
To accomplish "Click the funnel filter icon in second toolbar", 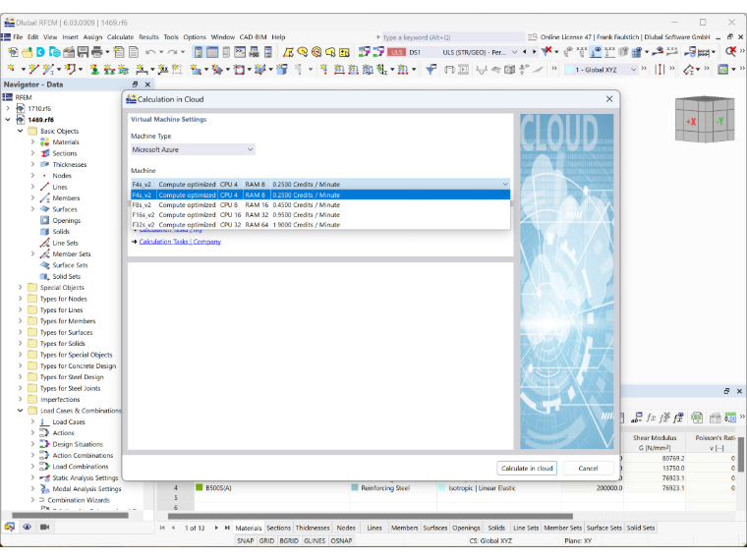I will (x=431, y=70).
